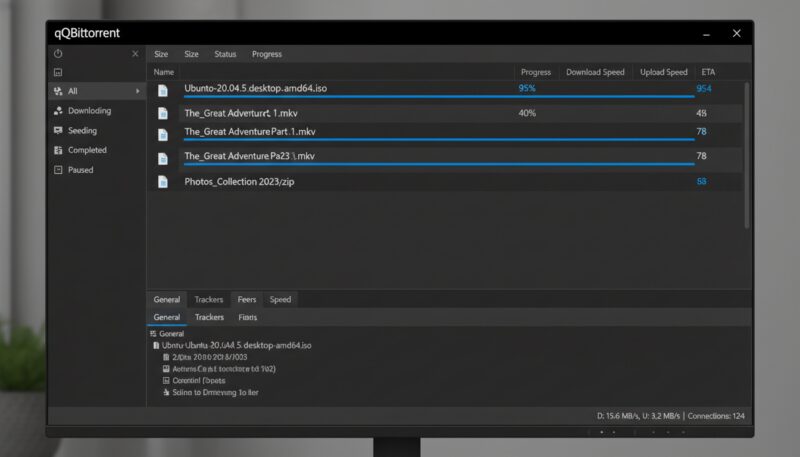
Task: Click D: 15.6 MB/s in status bar
Action: [618, 416]
